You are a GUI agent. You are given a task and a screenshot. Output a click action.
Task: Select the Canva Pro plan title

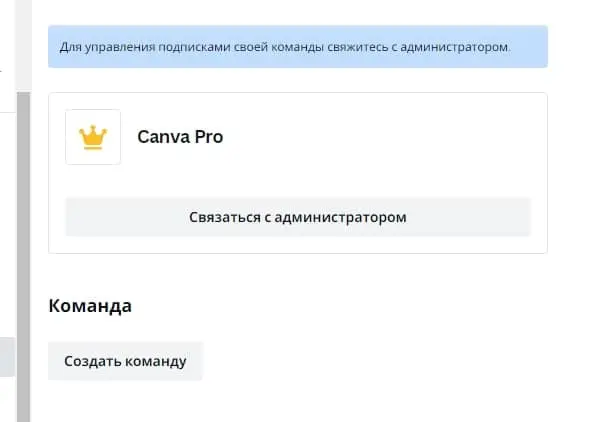tap(180, 137)
